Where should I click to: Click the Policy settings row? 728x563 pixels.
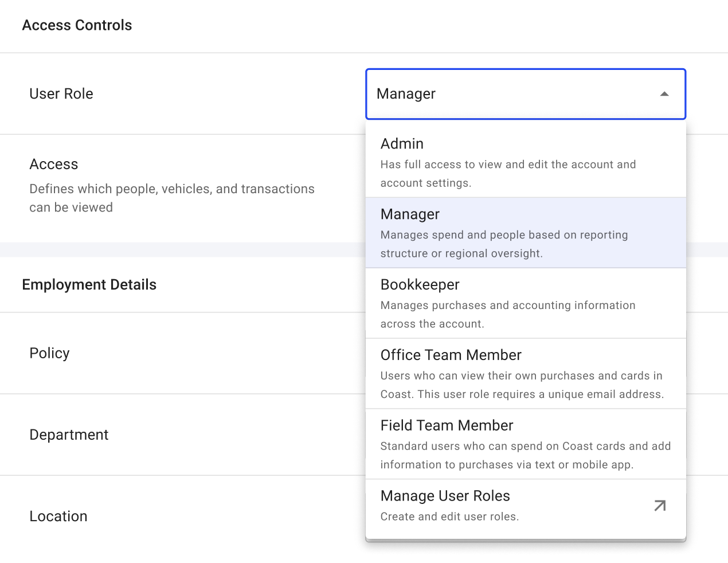click(x=49, y=353)
